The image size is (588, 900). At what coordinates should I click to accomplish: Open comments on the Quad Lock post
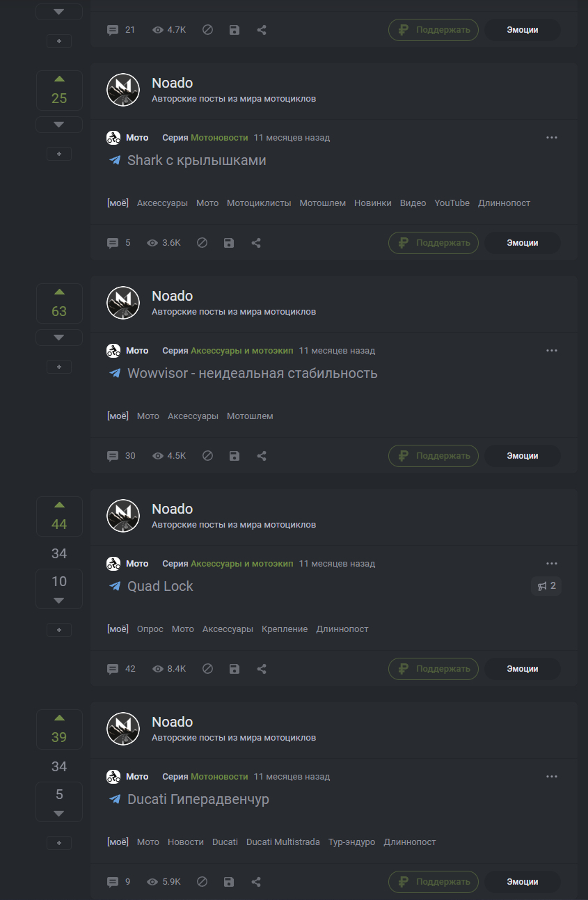coord(121,669)
